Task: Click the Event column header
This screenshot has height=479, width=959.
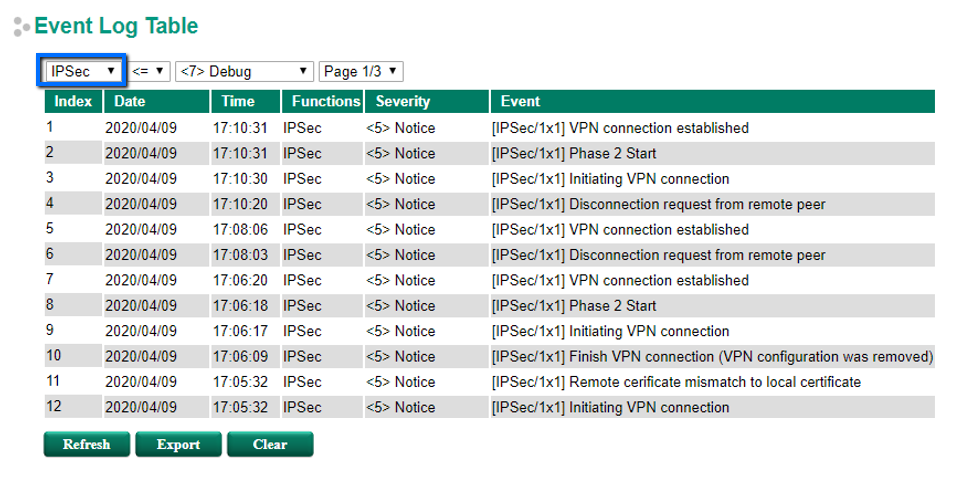Action: 711,101
